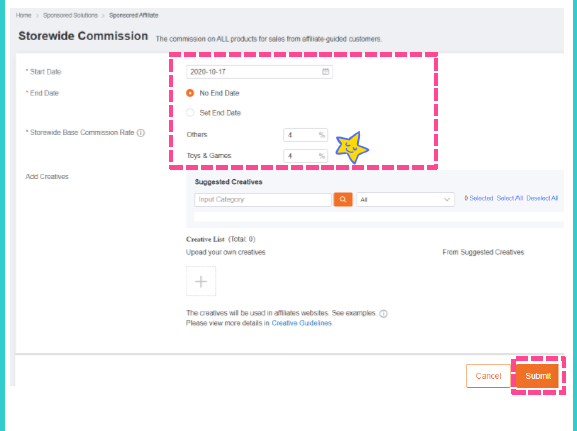This screenshot has height=431, width=577.
Task: Click the plus icon to upload creatives
Action: click(x=201, y=282)
